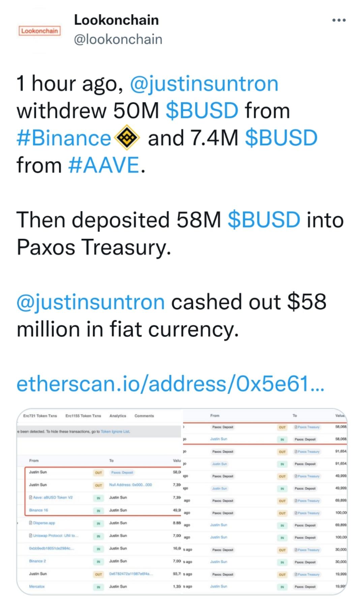
Task: Tap the #Binance hashtag
Action: (64, 138)
